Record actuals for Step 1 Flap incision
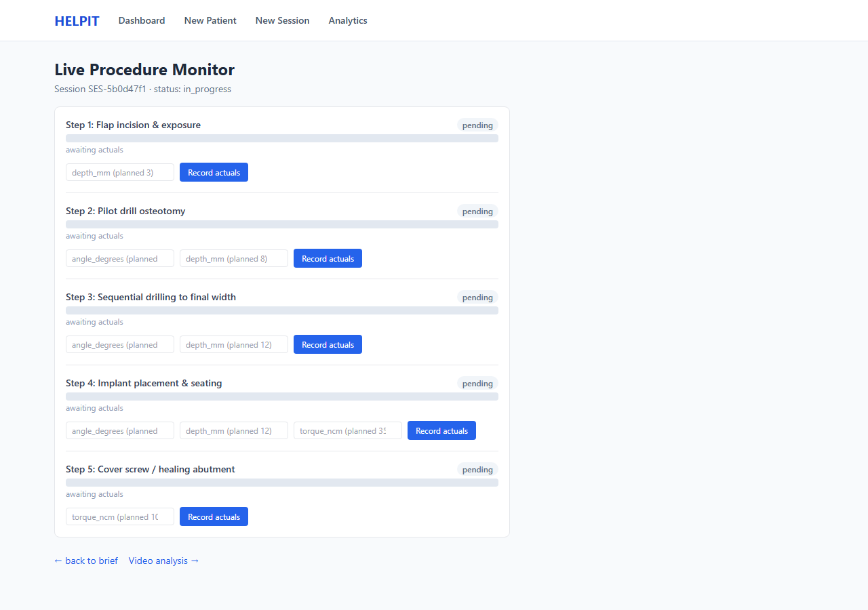Screen dimensions: 868x610 pos(214,172)
